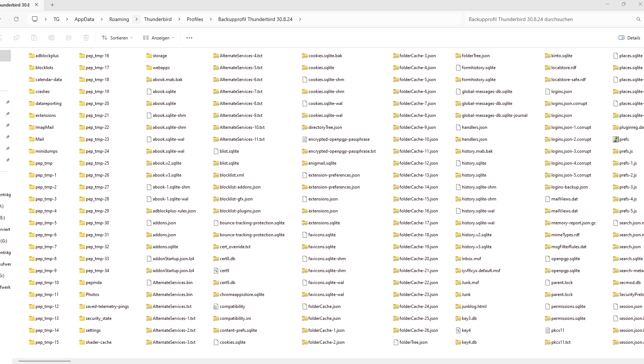Toggle the Details pane button

(630, 38)
